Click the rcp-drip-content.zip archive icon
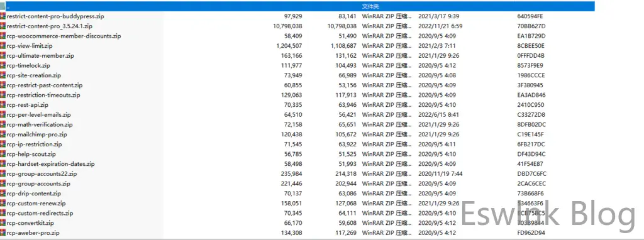Image resolution: width=644 pixels, height=240 pixels. (x=3, y=194)
